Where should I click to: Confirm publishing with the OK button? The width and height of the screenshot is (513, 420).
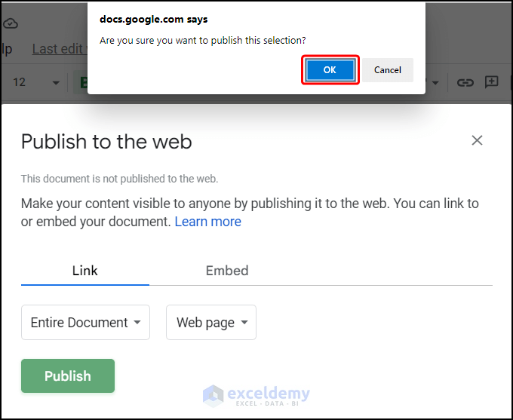(330, 70)
